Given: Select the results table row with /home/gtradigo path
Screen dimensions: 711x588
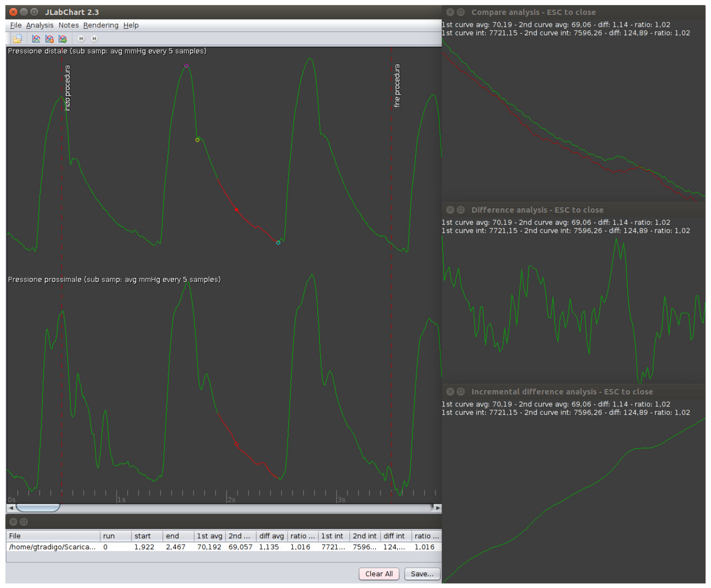Looking at the screenshot, I should [223, 547].
